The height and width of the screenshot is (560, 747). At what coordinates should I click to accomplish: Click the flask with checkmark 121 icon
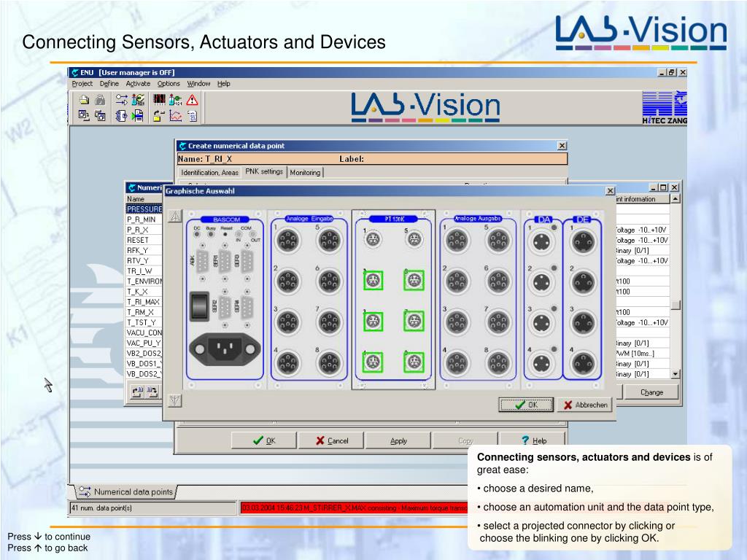[x=138, y=99]
